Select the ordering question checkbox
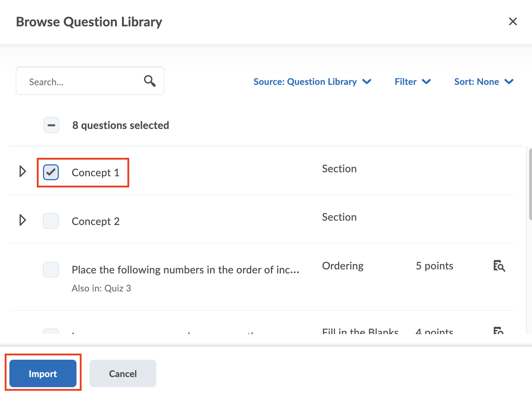 (51, 269)
